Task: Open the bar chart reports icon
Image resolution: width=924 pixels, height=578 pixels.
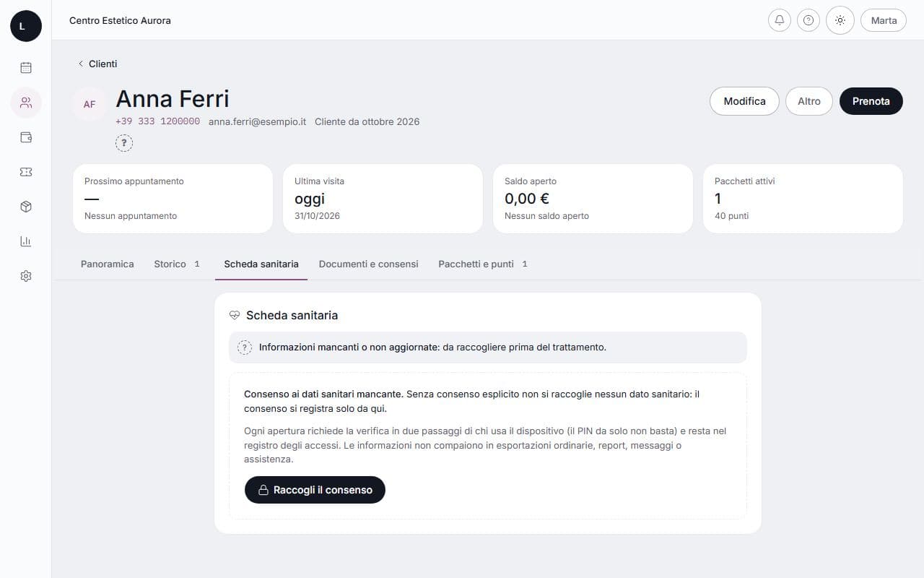Action: (x=26, y=241)
